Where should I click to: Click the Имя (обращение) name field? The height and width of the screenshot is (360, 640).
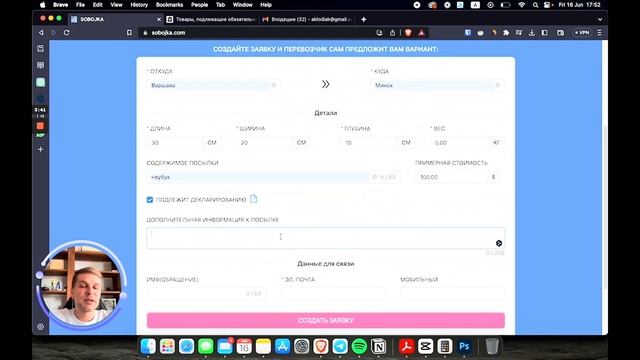(206, 293)
